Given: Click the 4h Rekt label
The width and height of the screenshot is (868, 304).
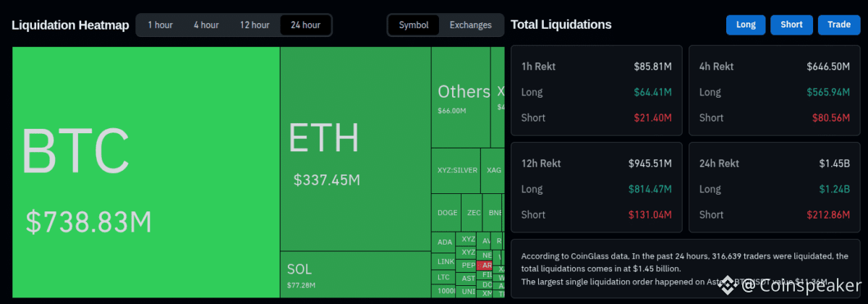Looking at the screenshot, I should pos(716,67).
